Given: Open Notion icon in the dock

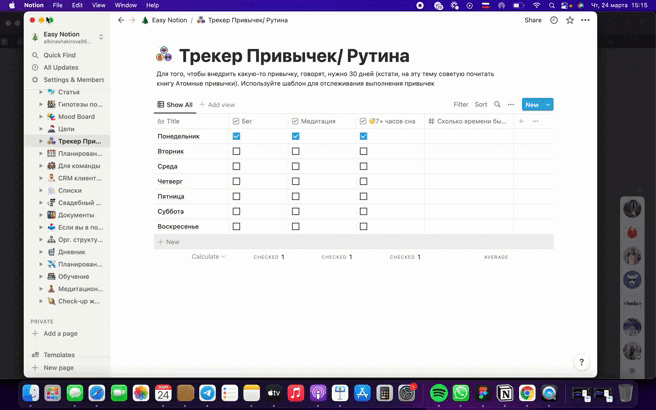Looking at the screenshot, I should pyautogui.click(x=505, y=393).
